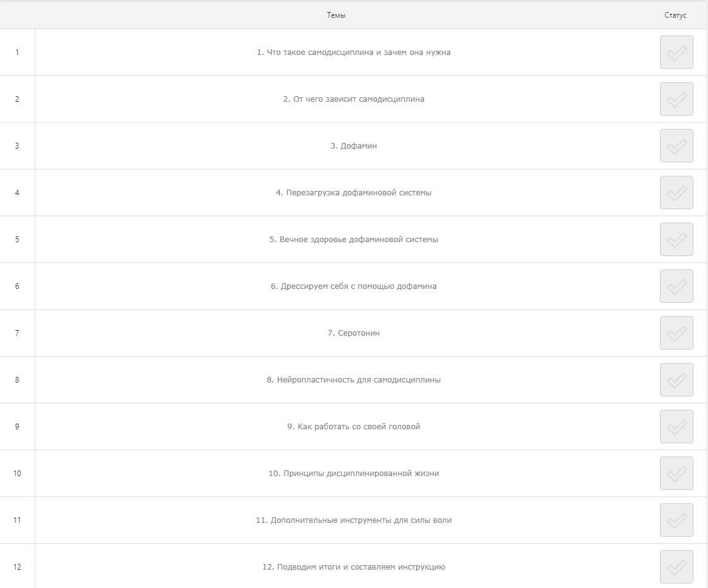Viewport: 708px width, 588px height.
Task: Mark topic 9 status as complete
Action: [676, 427]
